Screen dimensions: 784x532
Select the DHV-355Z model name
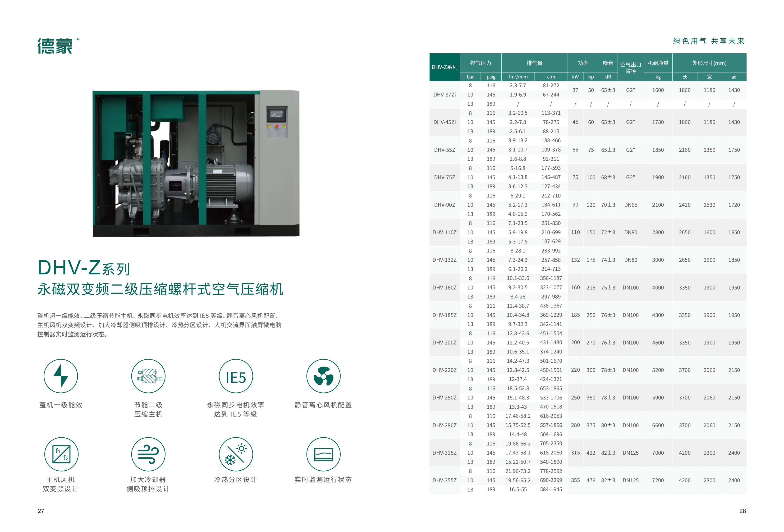pyautogui.click(x=444, y=480)
